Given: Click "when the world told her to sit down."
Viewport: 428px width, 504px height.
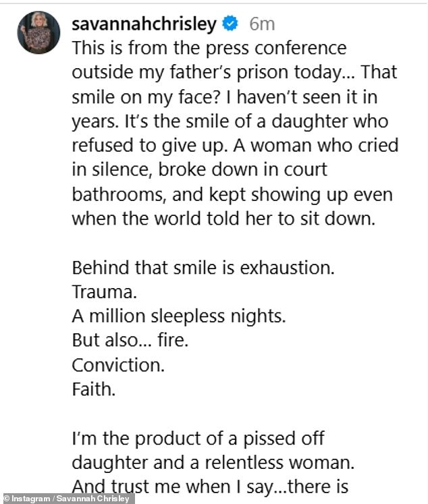Looking at the screenshot, I should pos(223,219).
